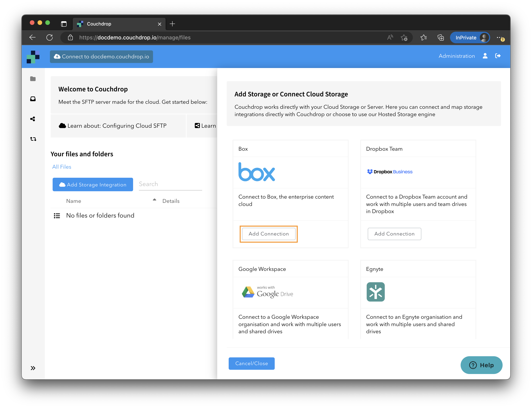The image size is (532, 408).
Task: Click Add Connection for Box integration
Action: 268,234
